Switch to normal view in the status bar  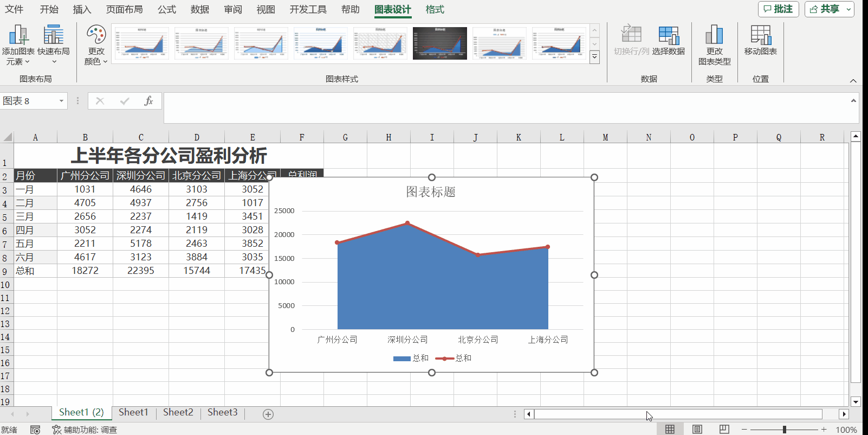click(x=670, y=430)
